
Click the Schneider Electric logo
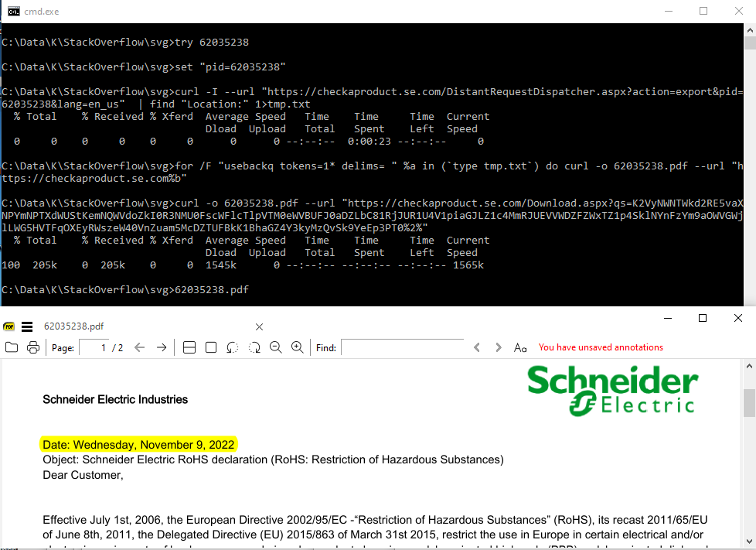pos(612,391)
